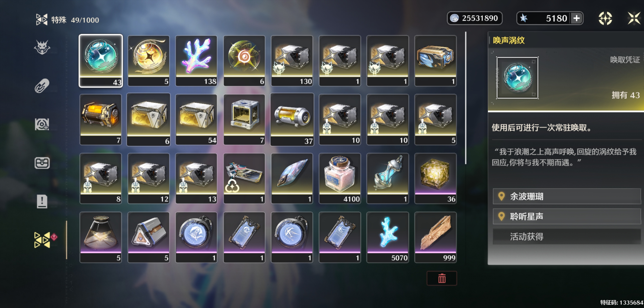
Task: Open the capsule consumables category icon
Action: tap(42, 86)
